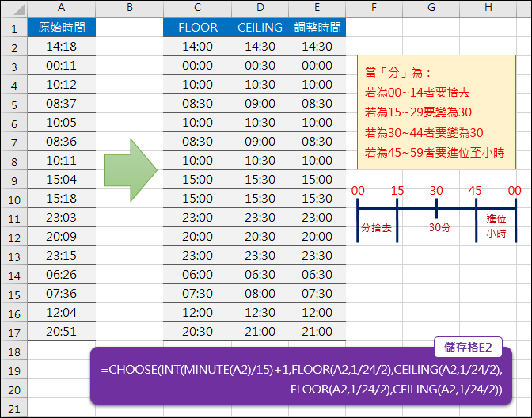Select row 21 header
The image size is (532, 418).
coord(14,408)
